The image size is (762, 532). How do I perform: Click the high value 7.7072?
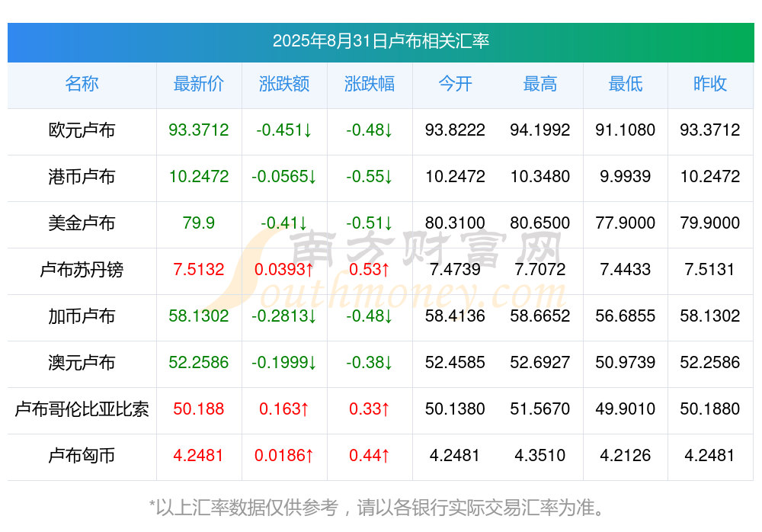(540, 269)
